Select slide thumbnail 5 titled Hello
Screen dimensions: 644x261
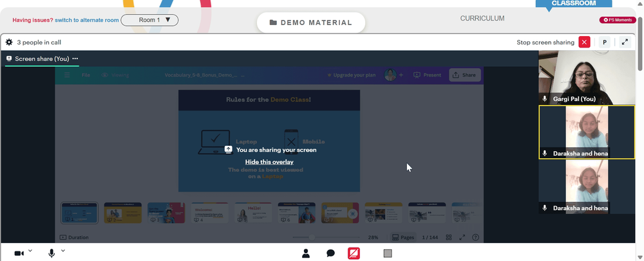tap(253, 213)
